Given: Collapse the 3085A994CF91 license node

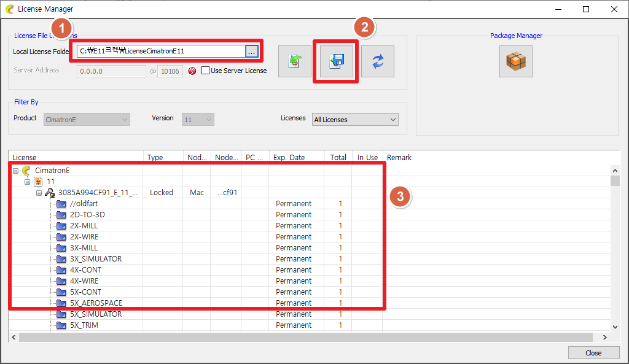Looking at the screenshot, I should point(39,193).
